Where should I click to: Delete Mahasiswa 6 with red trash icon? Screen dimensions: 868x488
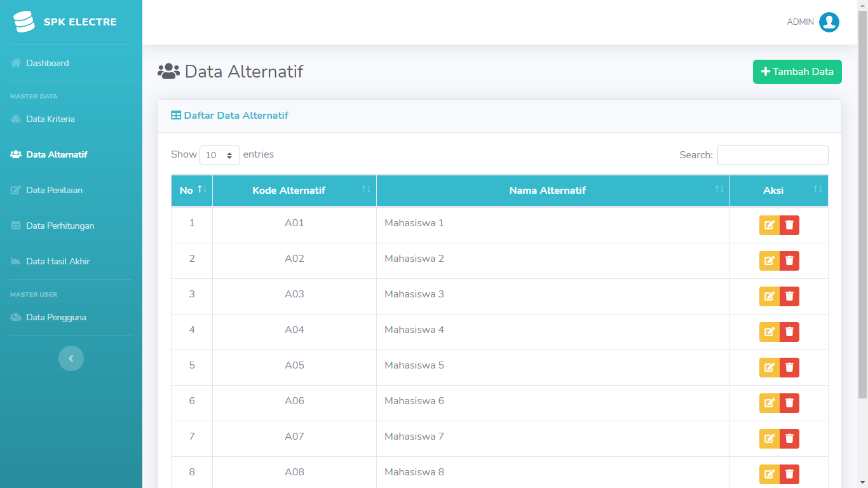789,403
